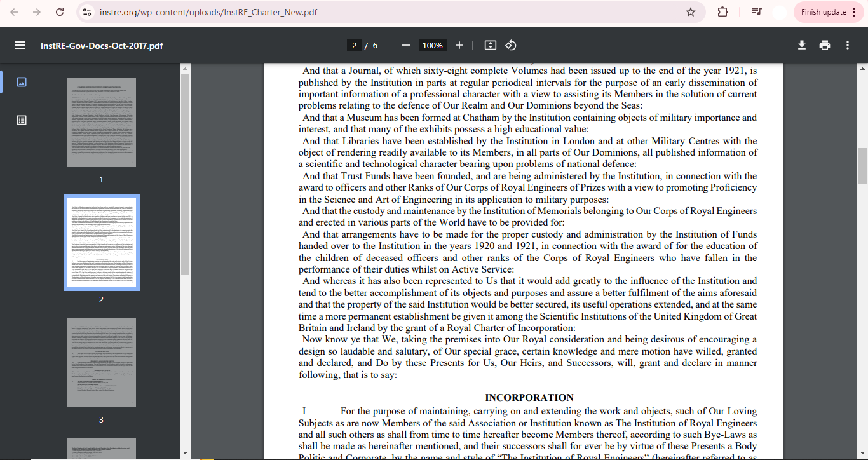
Task: Click the thumbnail panel scrollbar
Action: point(185,175)
